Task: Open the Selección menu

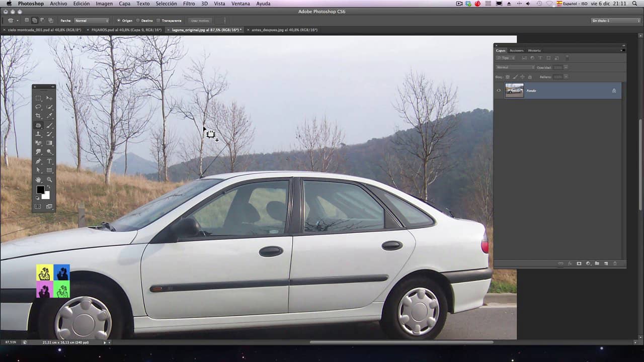Action: click(166, 4)
